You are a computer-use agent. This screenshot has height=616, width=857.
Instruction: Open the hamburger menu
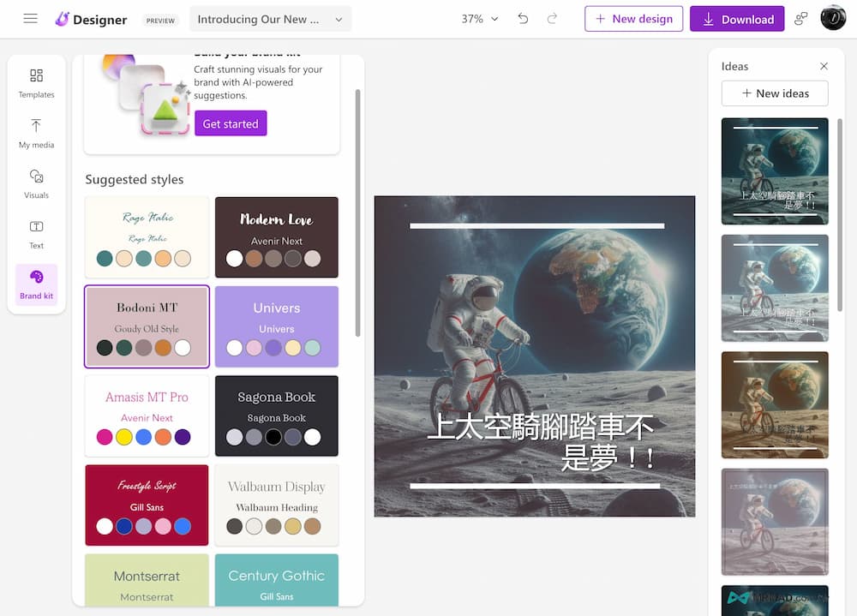point(31,19)
